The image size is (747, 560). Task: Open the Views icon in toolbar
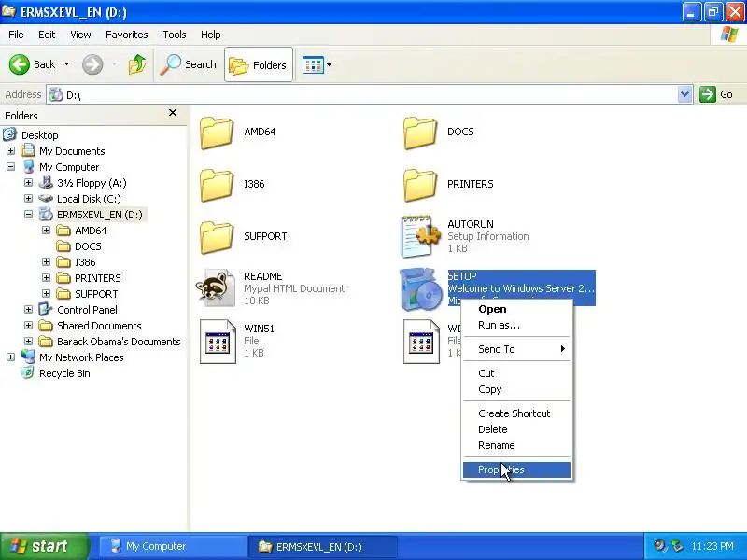[313, 64]
